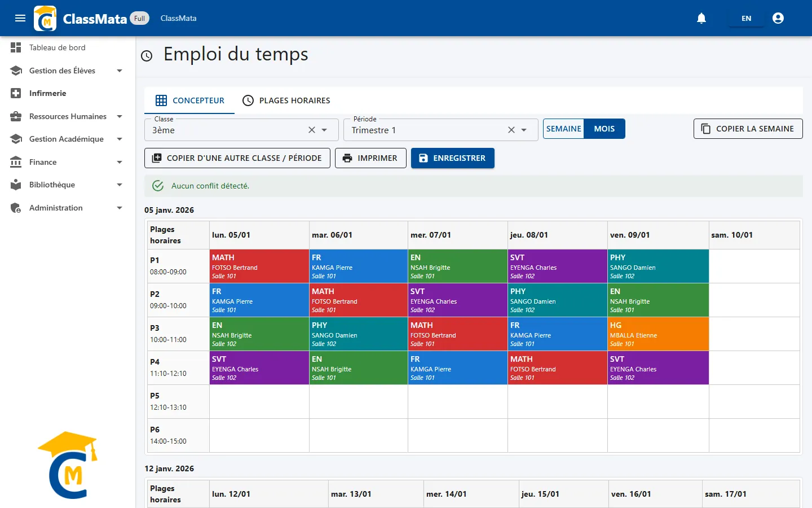
Task: Click the clock icon beside Emploi du temps
Action: (147, 55)
